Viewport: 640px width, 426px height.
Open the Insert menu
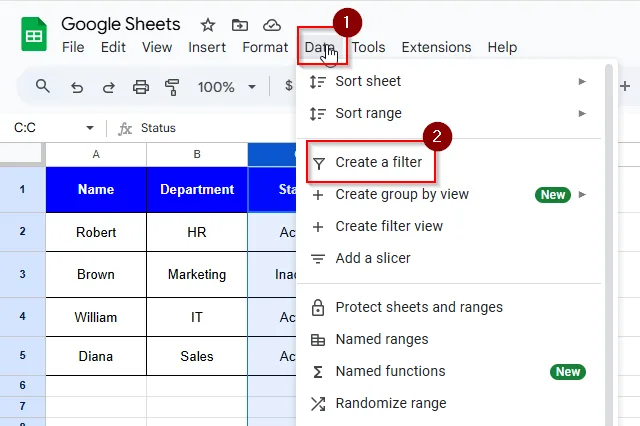207,47
